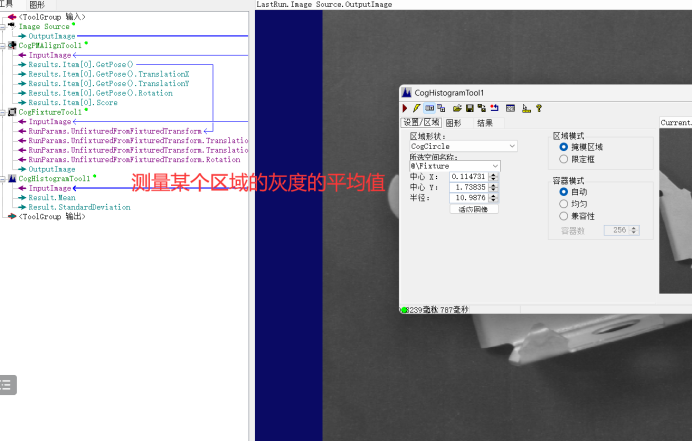Click the CogPMAlignTool1 tool icon in tree
Screen dimensions: 693x441
tap(12, 45)
